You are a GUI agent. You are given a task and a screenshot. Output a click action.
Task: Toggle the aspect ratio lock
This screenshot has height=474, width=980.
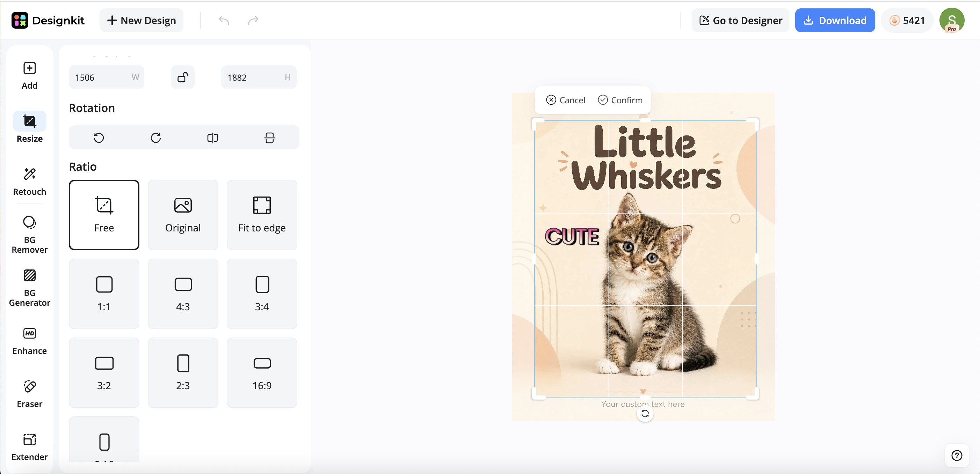(x=183, y=77)
